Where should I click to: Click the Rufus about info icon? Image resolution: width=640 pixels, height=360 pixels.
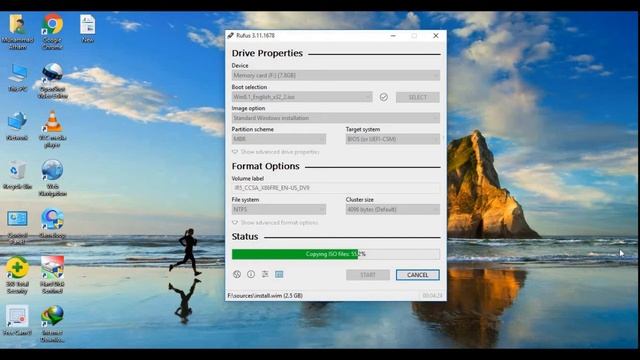pyautogui.click(x=251, y=274)
